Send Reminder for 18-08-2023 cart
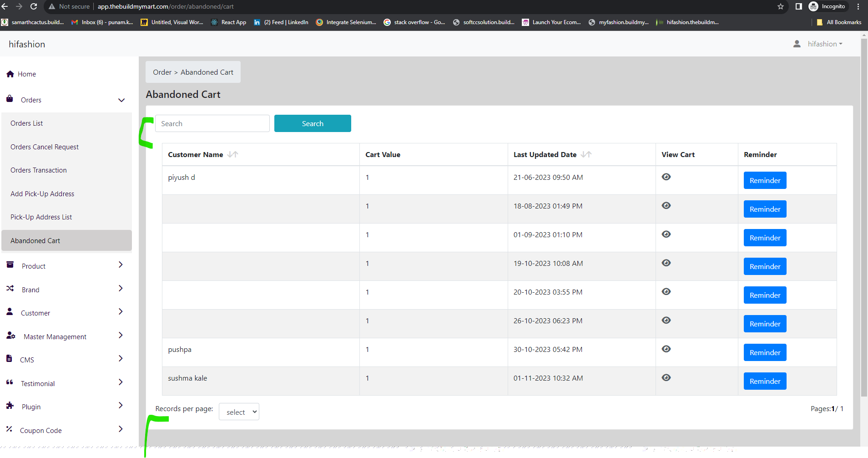Viewport: 868px width, 458px height. (765, 209)
